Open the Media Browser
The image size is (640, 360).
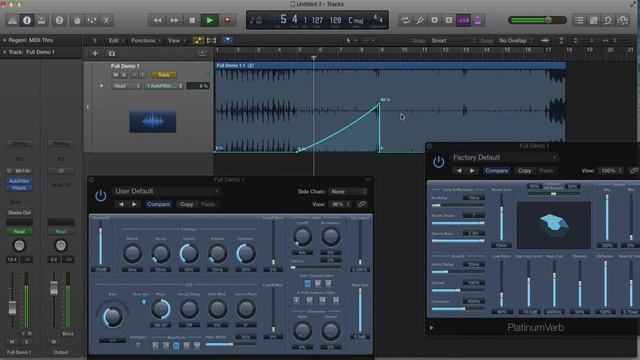click(x=623, y=20)
